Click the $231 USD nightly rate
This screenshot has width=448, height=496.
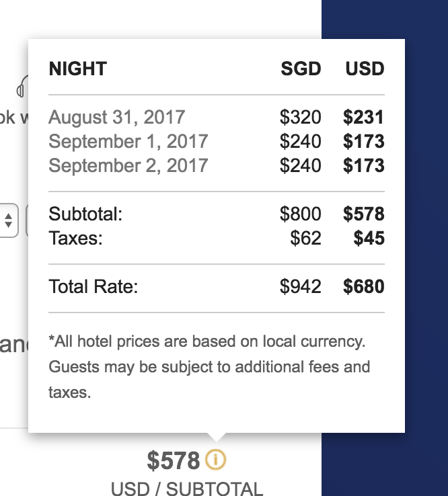coord(364,117)
